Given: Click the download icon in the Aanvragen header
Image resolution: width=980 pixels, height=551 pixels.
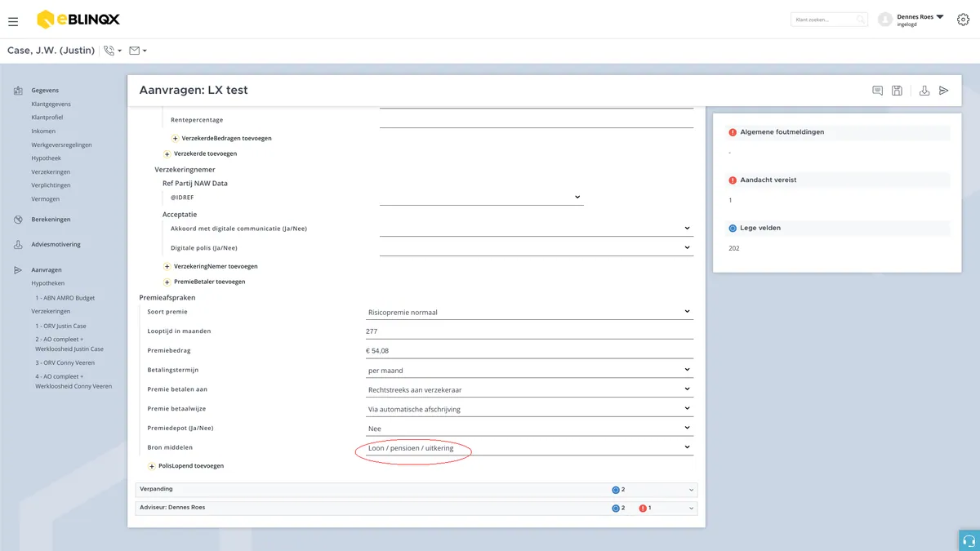Looking at the screenshot, I should (924, 91).
